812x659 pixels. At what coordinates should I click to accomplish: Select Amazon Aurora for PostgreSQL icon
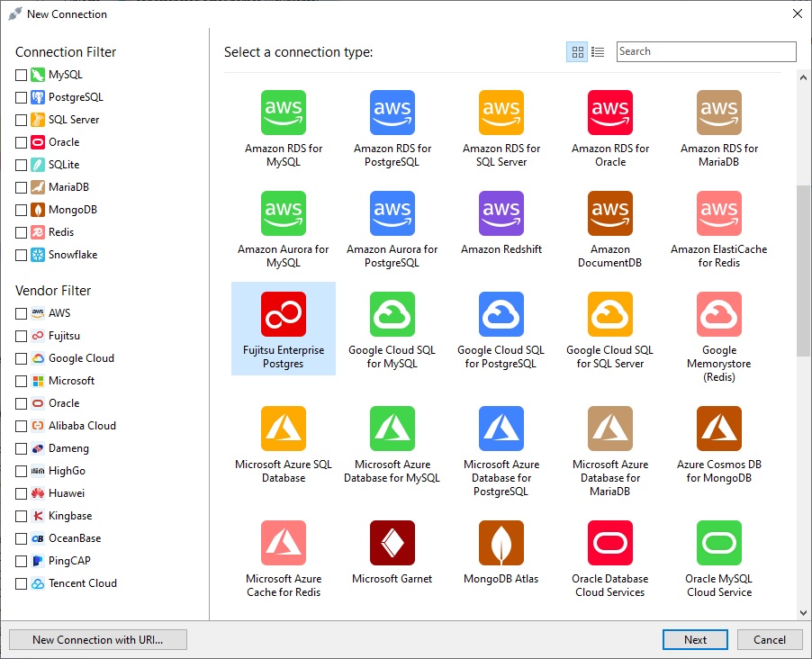[392, 213]
